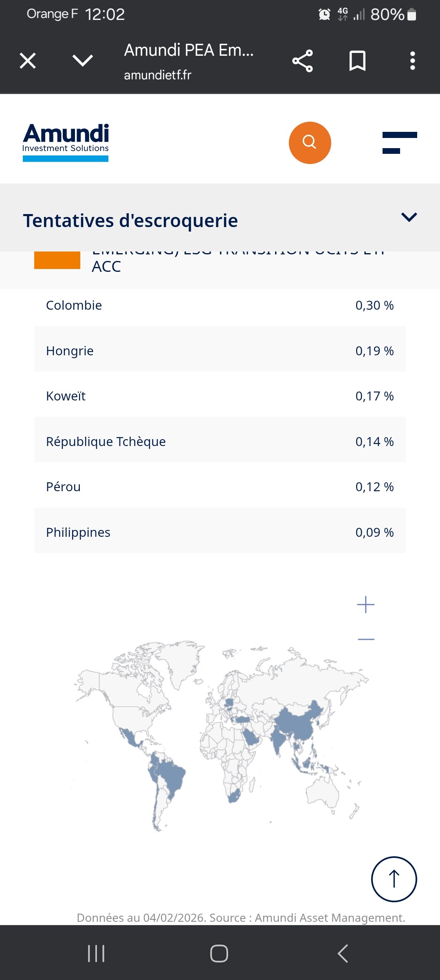Expand the Tentatives d'escroquerie banner
The height and width of the screenshot is (980, 440).
[409, 217]
